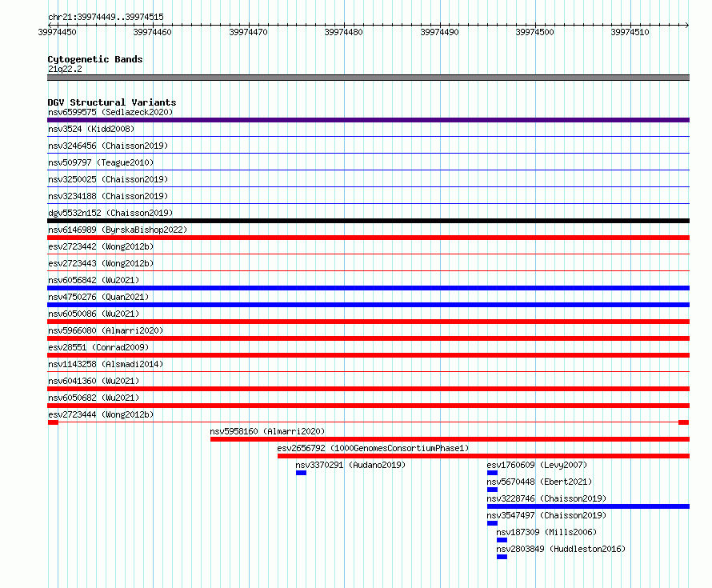Click ruler position 39974490

(x=439, y=32)
